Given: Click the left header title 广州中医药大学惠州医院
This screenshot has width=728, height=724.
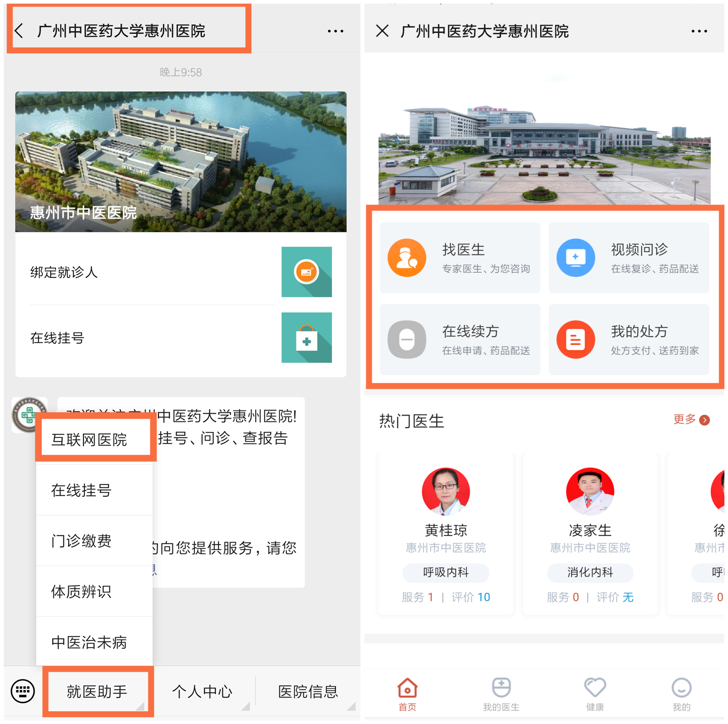Looking at the screenshot, I should click(121, 30).
